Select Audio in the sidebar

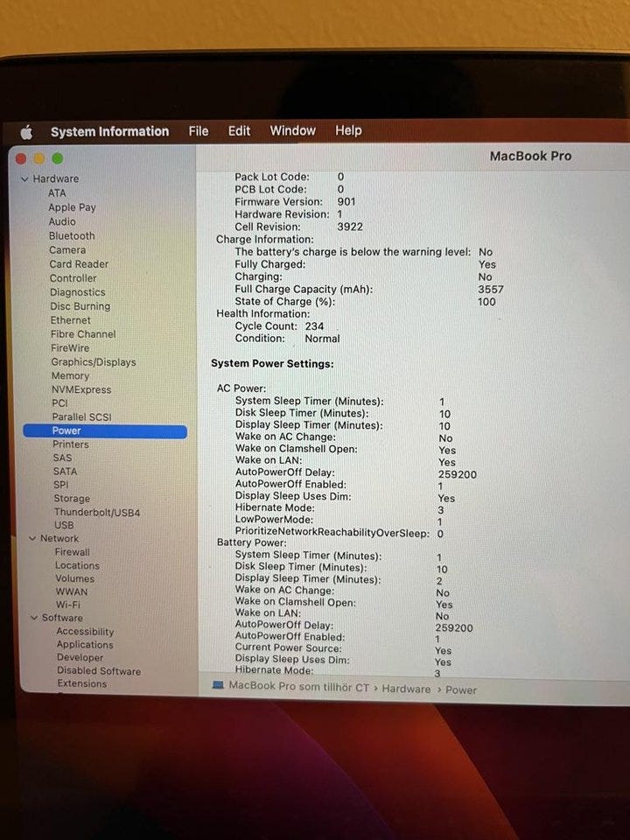click(62, 221)
